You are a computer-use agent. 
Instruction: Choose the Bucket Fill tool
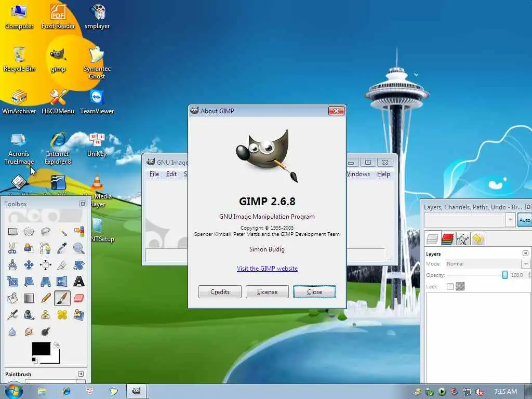point(12,298)
